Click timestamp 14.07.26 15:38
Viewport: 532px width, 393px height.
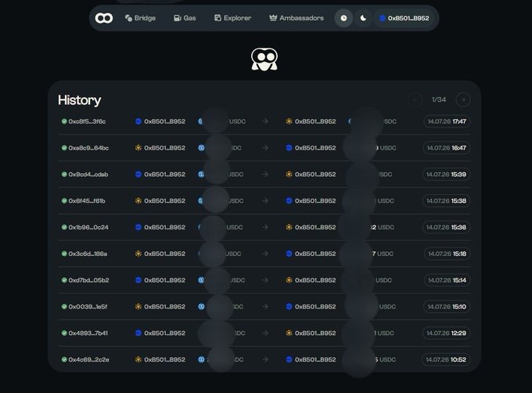(446, 201)
